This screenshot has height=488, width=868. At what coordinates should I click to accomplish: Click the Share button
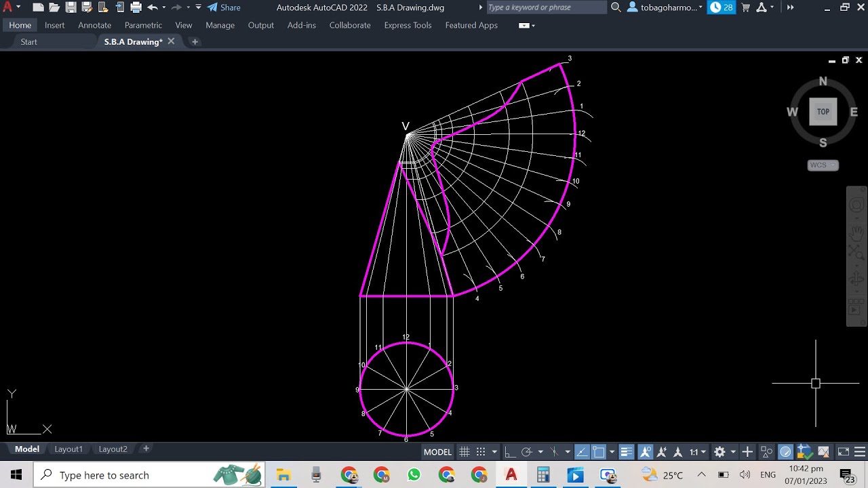pyautogui.click(x=224, y=7)
